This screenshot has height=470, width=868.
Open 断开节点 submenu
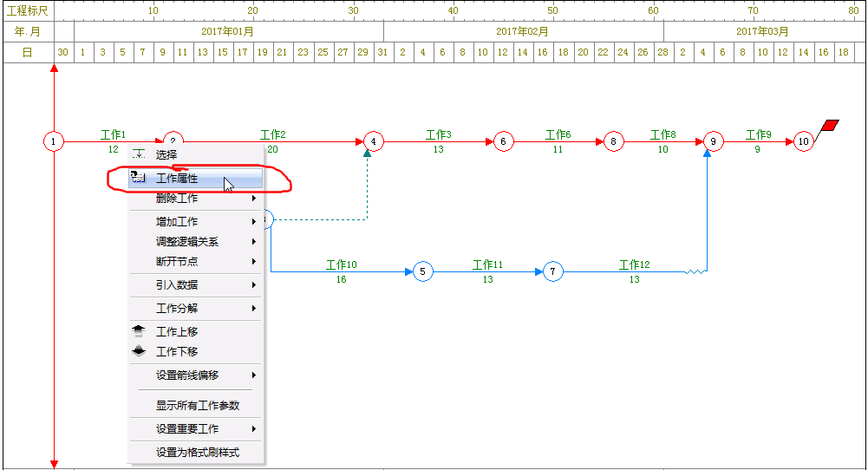tap(195, 261)
